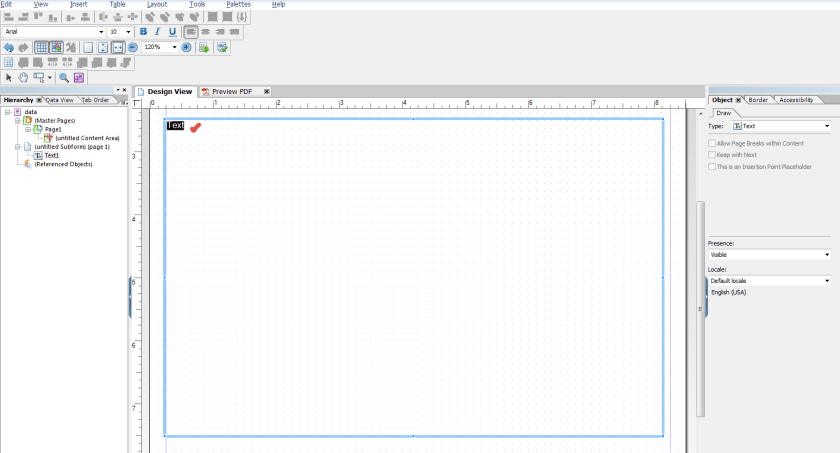The image size is (840, 453).
Task: Click the purple tab order icon
Action: click(x=79, y=78)
